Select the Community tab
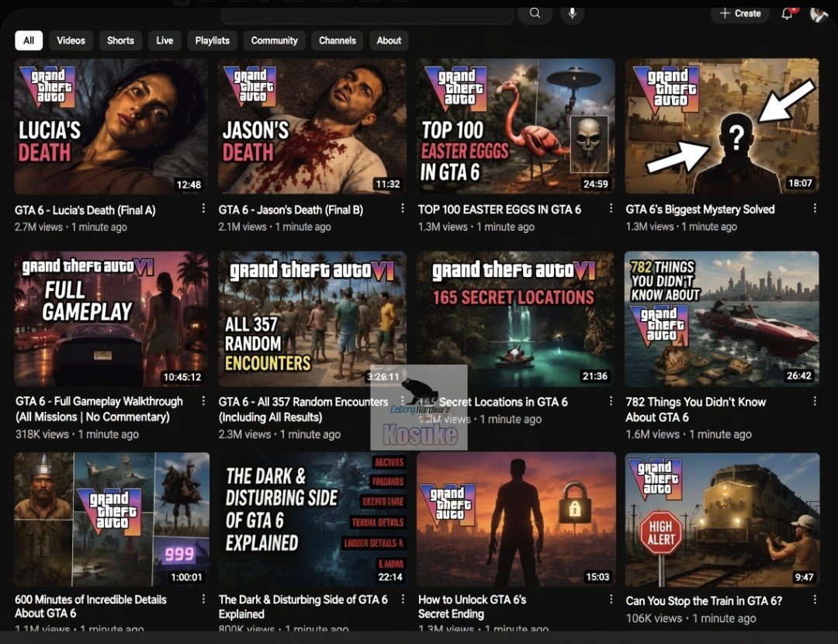838x644 pixels. (274, 40)
